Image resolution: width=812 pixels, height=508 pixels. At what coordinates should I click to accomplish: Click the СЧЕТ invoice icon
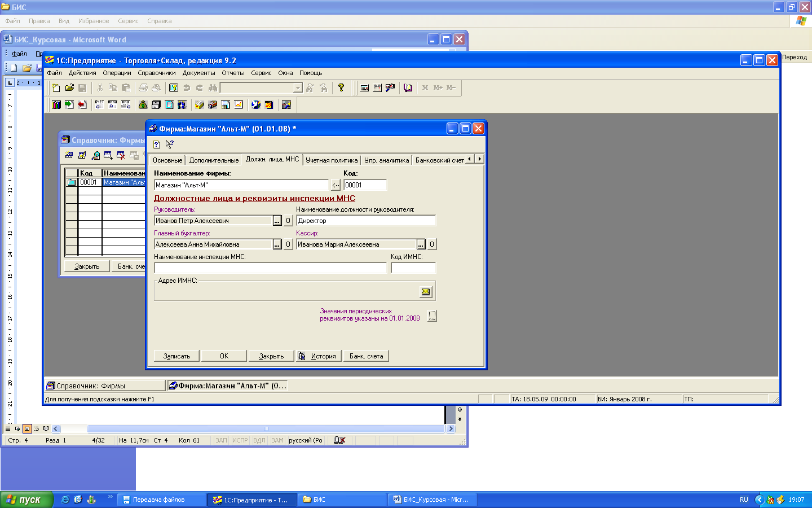tap(99, 104)
